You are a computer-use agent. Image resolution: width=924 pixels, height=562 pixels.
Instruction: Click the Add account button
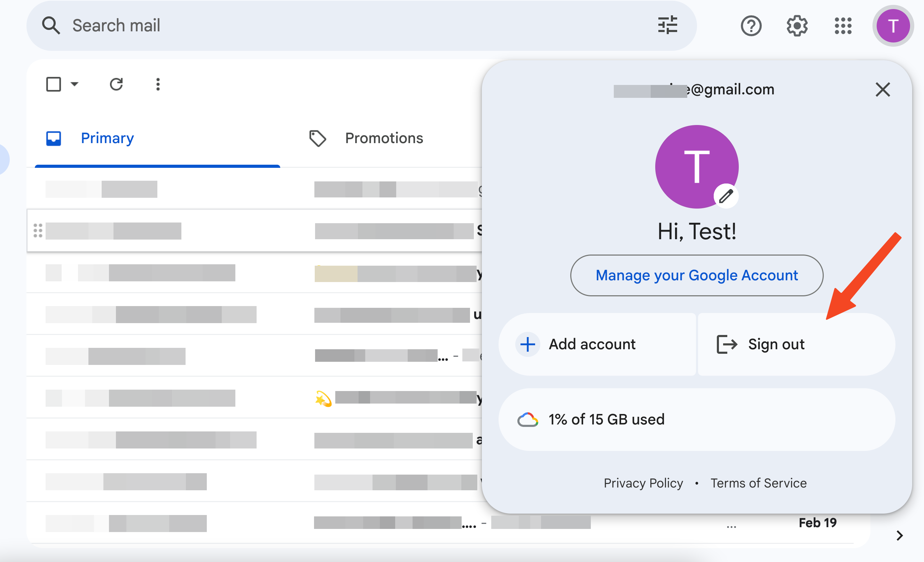click(x=597, y=344)
